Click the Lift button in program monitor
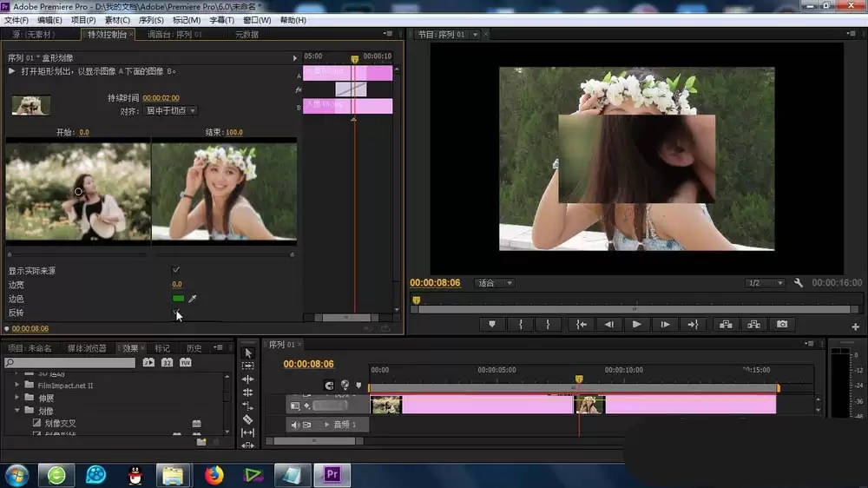 pos(726,324)
